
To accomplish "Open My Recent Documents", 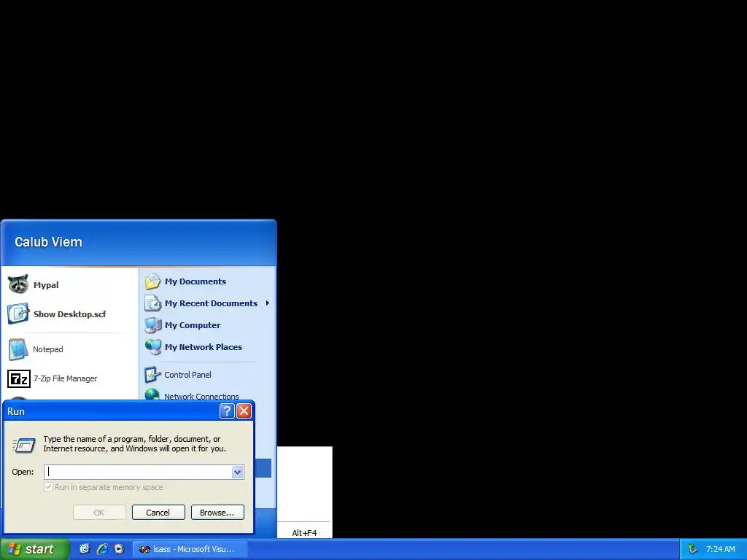I will coord(208,303).
